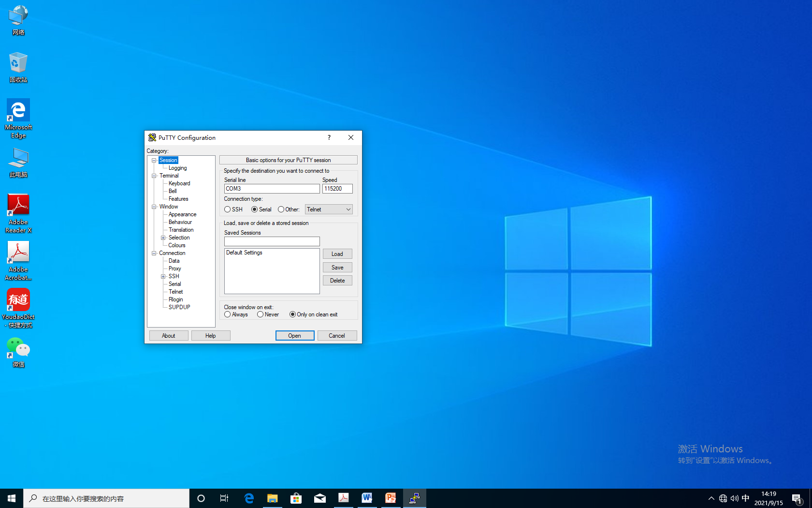Click the Speed input field
This screenshot has width=812, height=508.
(337, 189)
